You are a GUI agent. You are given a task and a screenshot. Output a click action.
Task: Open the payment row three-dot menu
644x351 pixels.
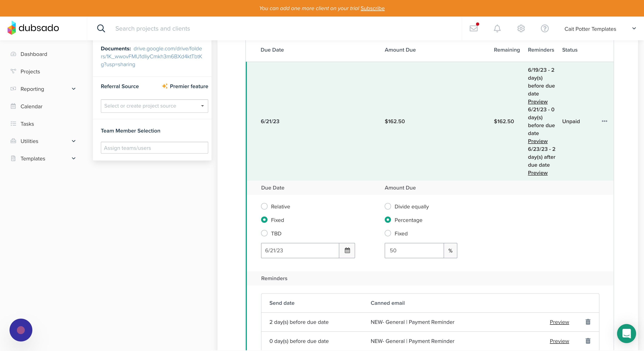coord(604,121)
